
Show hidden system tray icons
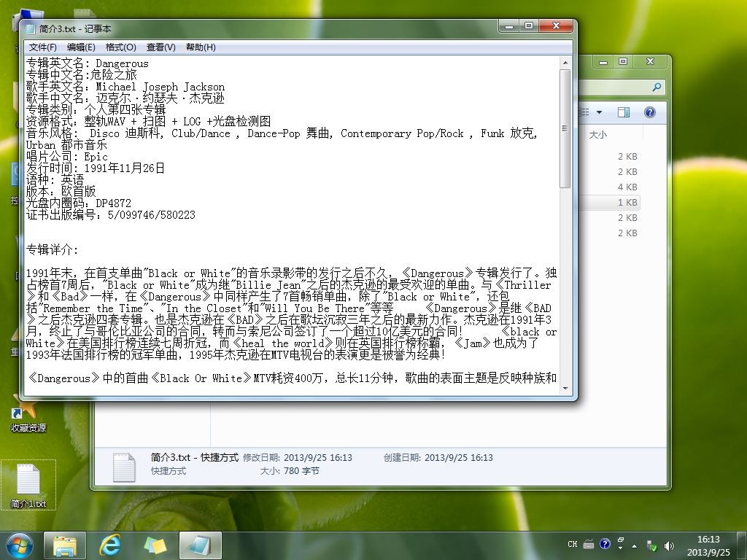[634, 545]
